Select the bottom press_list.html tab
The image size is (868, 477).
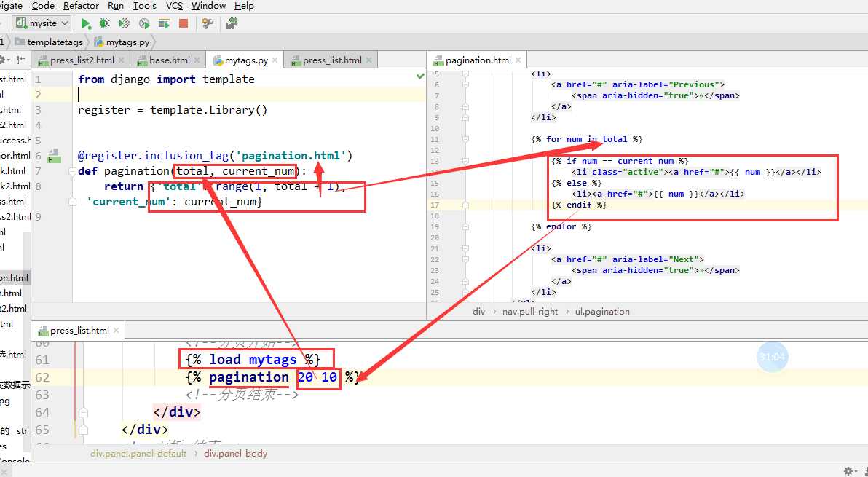(79, 331)
